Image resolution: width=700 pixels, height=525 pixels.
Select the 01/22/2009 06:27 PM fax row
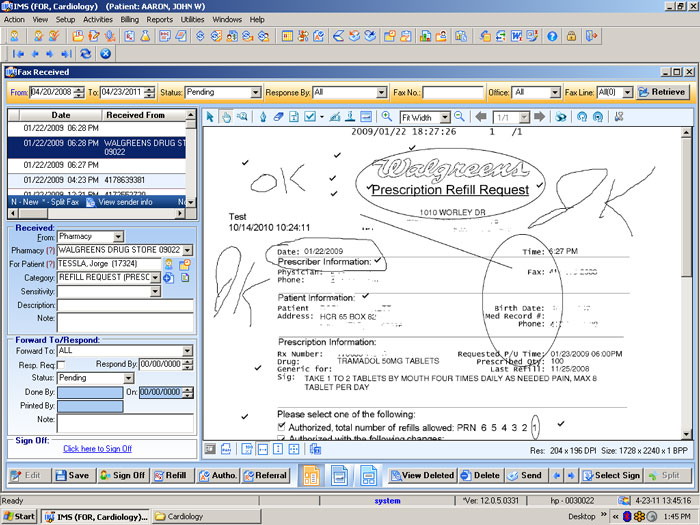pyautogui.click(x=96, y=165)
